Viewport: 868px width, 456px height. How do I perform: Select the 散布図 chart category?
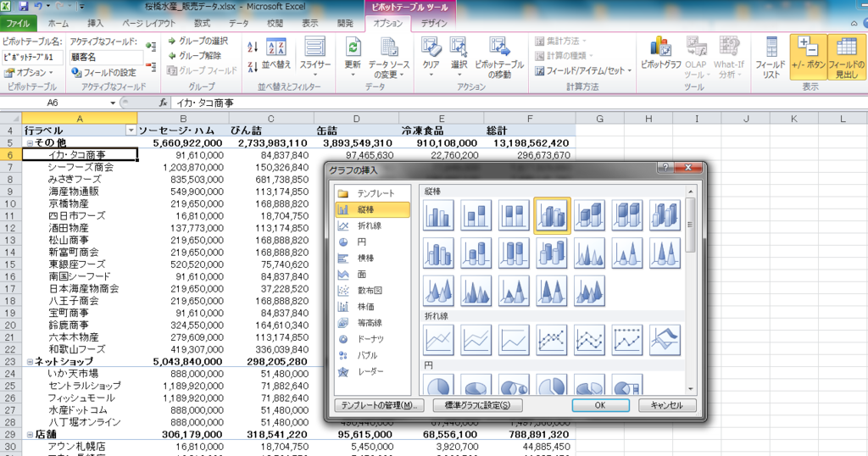tap(373, 290)
